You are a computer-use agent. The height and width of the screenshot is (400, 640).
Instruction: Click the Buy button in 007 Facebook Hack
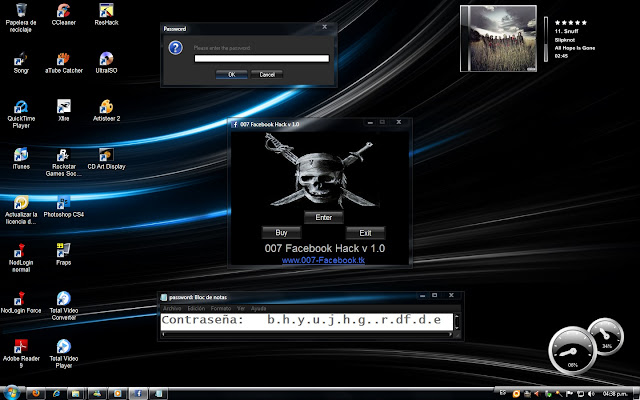[281, 233]
